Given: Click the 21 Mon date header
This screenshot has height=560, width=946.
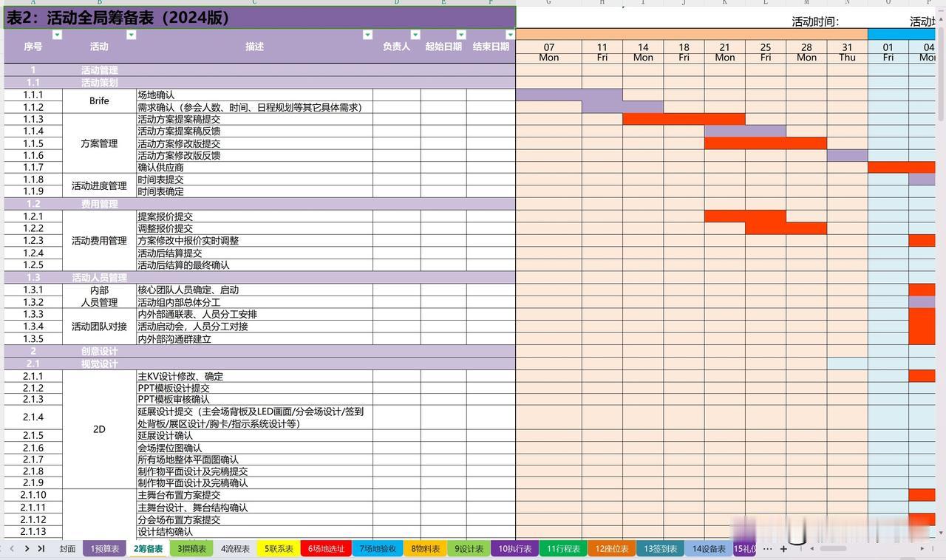Looking at the screenshot, I should point(724,52).
